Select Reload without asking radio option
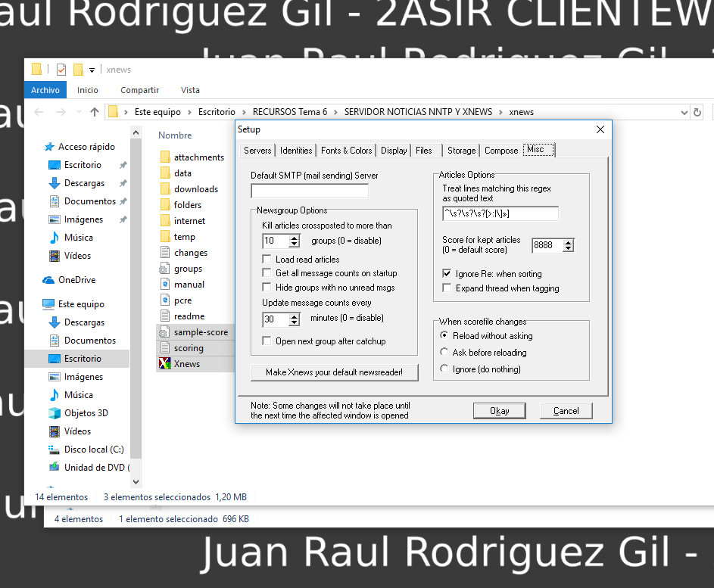This screenshot has width=714, height=588. click(444, 335)
